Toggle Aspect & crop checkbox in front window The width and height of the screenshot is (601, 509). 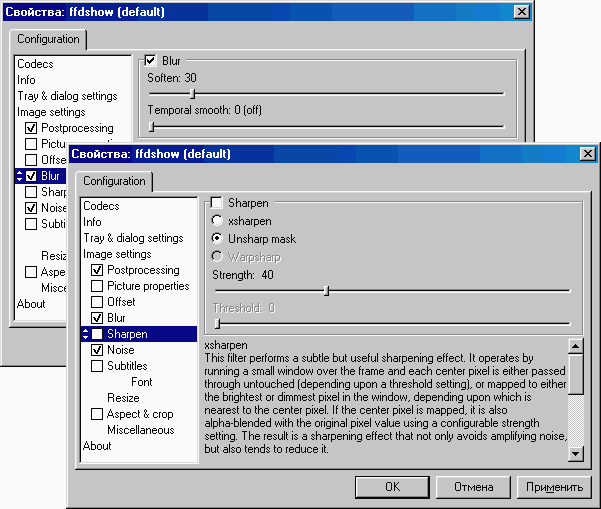pos(97,414)
